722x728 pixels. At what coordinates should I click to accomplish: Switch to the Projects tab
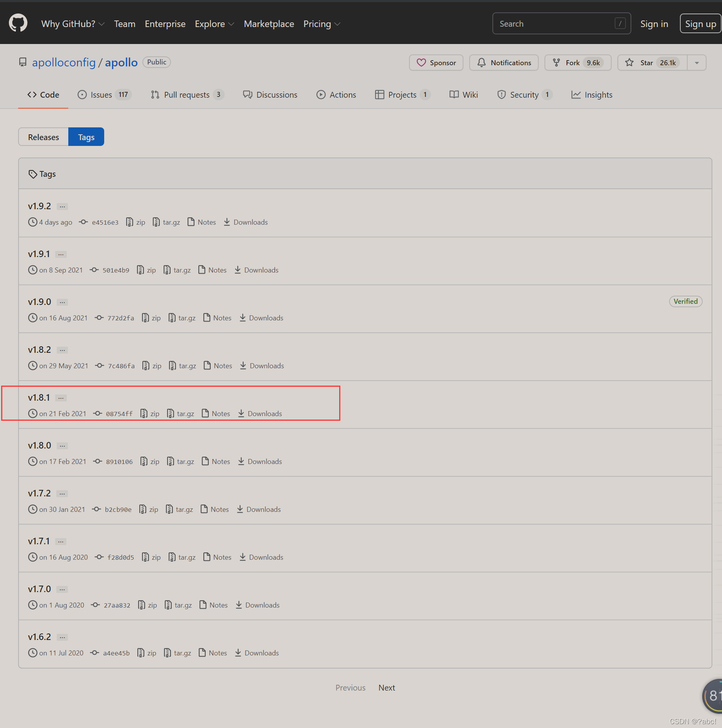(402, 95)
